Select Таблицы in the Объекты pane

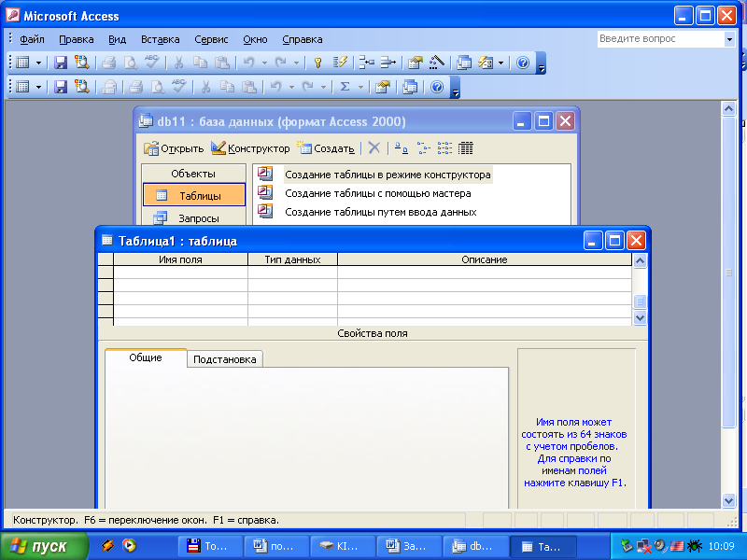[x=194, y=195]
